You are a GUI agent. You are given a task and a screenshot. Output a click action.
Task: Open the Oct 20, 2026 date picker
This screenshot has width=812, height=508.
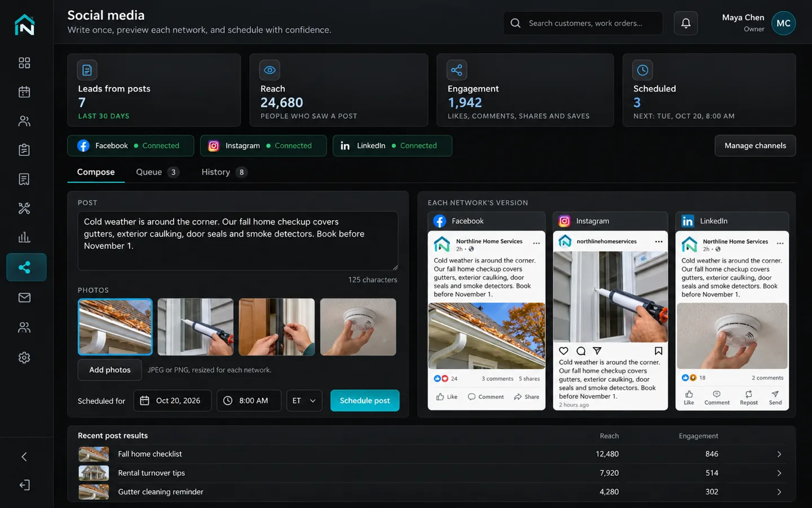point(173,401)
